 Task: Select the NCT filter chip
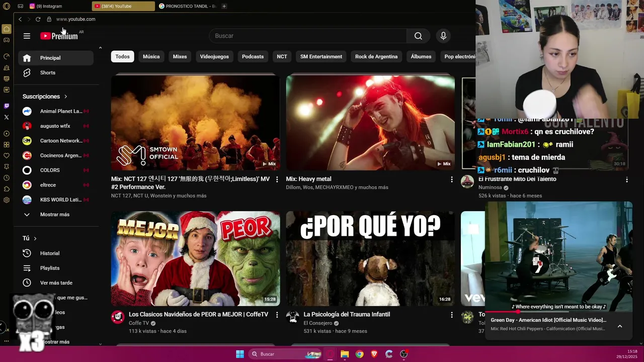[282, 57]
